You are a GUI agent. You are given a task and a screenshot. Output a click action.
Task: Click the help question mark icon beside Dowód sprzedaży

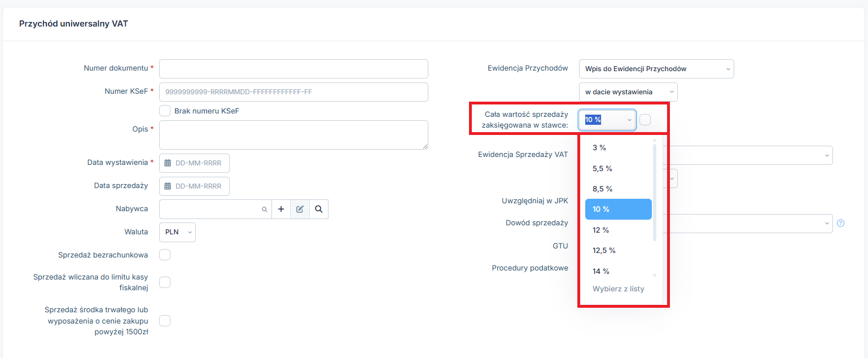840,223
